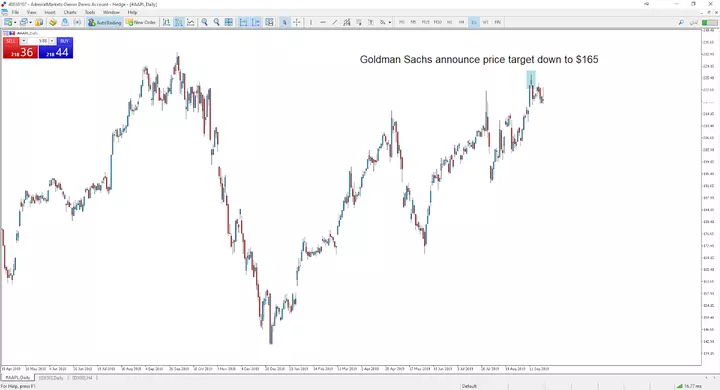Click the templates icon
Screen dimensions: 720x390
click(270, 22)
